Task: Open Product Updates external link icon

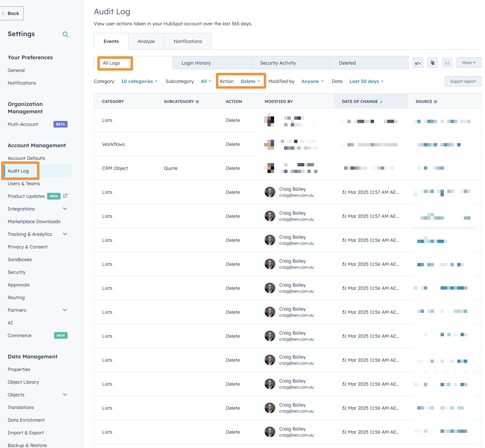Action: tap(65, 196)
